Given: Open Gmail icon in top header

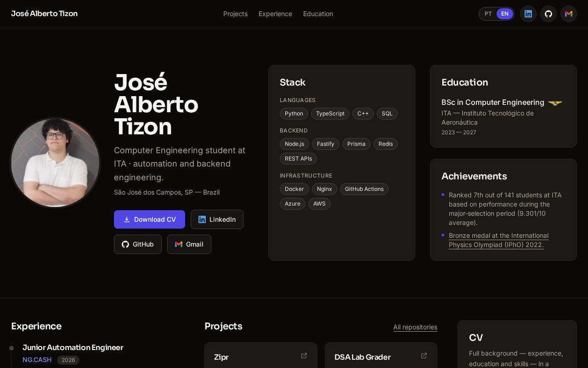Looking at the screenshot, I should [x=569, y=14].
